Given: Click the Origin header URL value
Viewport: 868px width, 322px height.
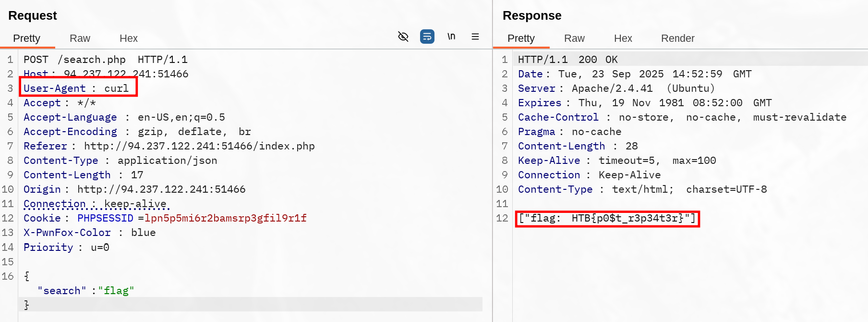Looking at the screenshot, I should pos(161,189).
